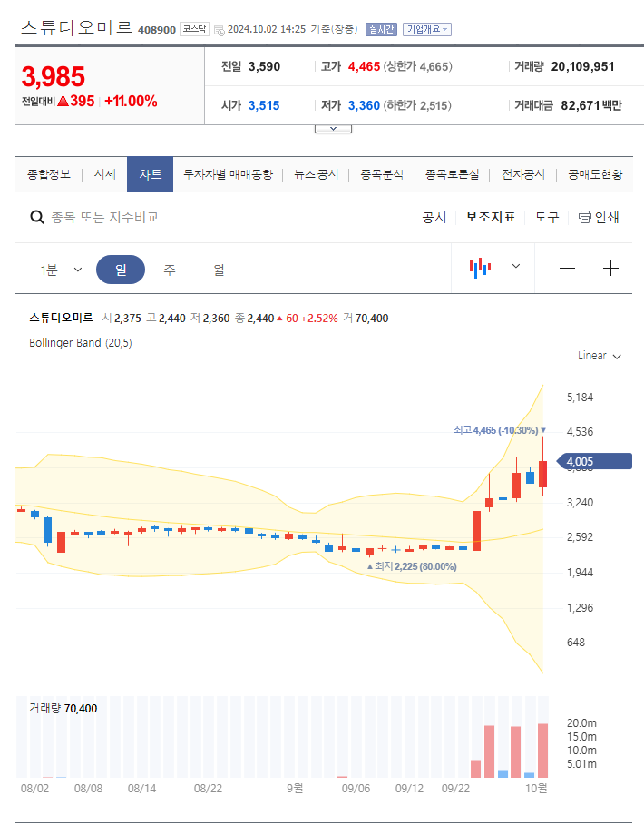This screenshot has height=825, width=644.
Task: Open the 도구 tools menu
Action: (x=546, y=217)
